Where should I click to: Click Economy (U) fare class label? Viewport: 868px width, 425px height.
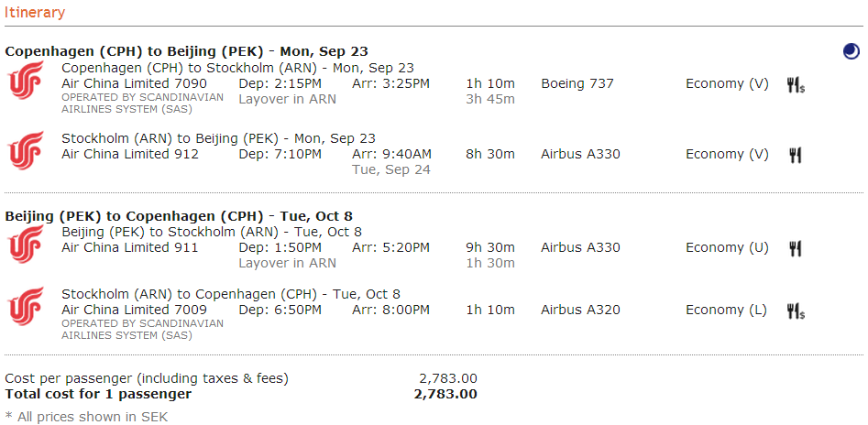pos(728,248)
